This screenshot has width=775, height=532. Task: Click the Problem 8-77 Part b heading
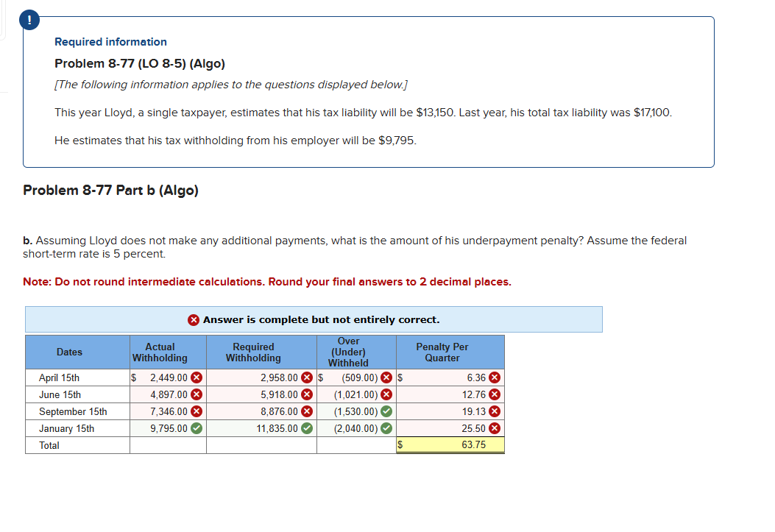pyautogui.click(x=112, y=190)
